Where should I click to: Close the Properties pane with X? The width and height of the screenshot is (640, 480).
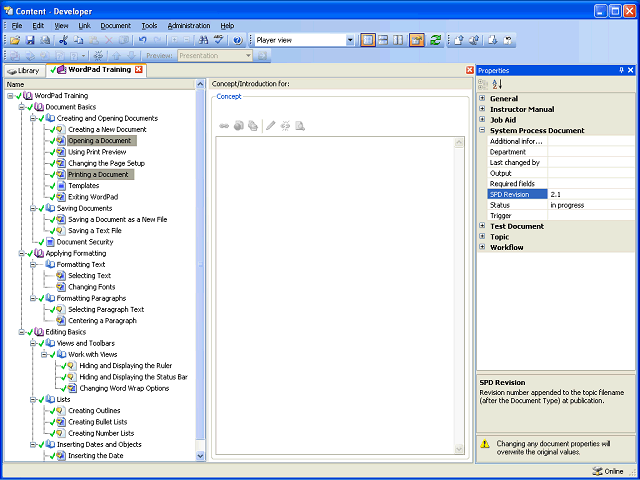tap(630, 70)
